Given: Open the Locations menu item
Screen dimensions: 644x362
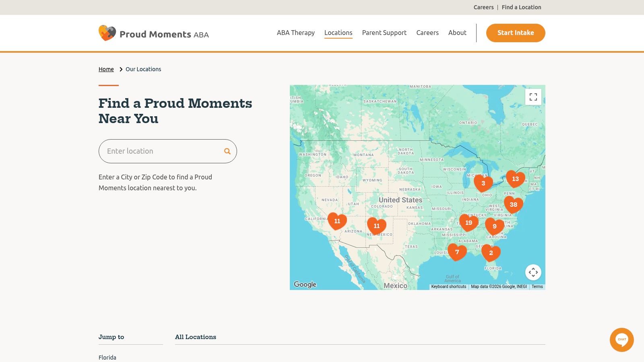Looking at the screenshot, I should [339, 33].
